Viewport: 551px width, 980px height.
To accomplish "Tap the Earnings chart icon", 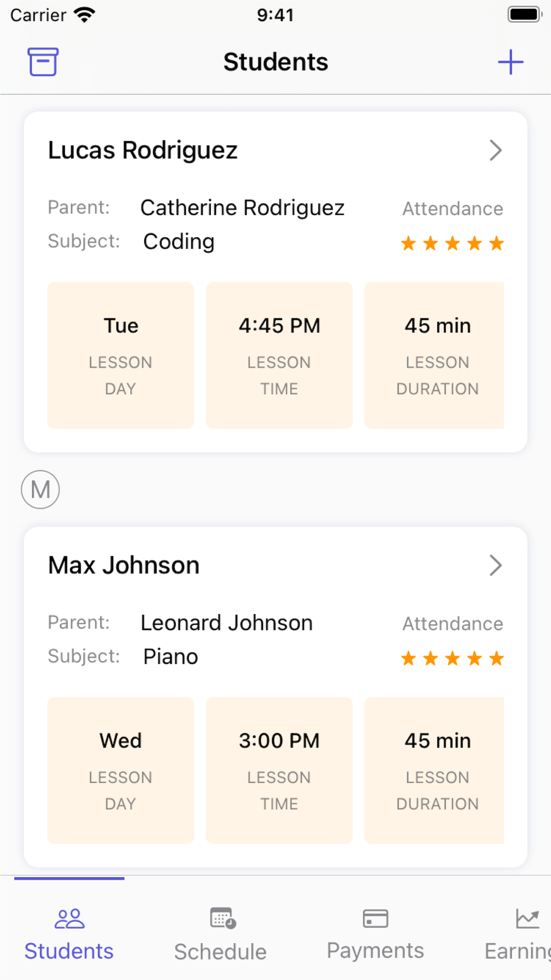I will [527, 918].
